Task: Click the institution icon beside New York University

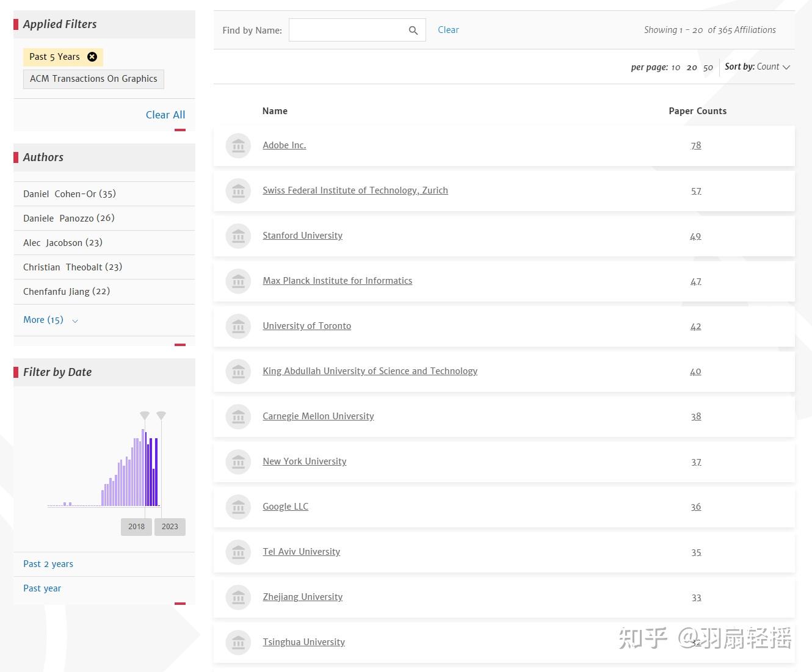Action: (x=238, y=462)
